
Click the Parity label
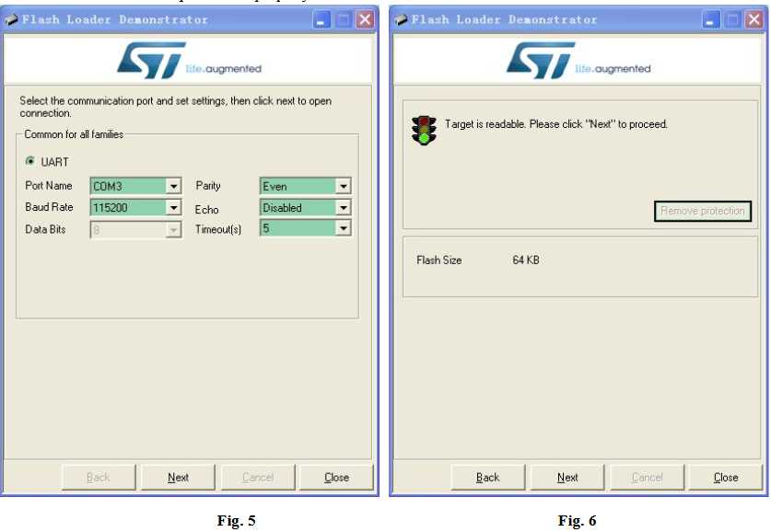(x=208, y=186)
